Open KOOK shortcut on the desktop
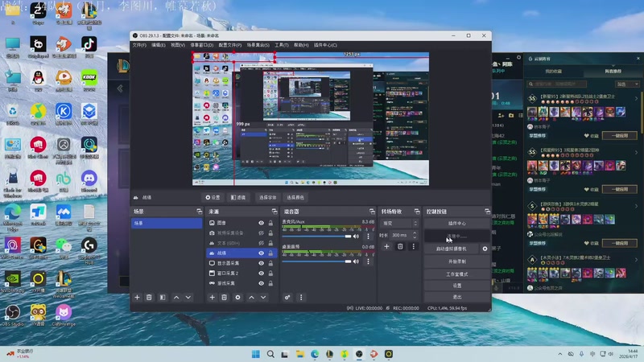 coord(89,80)
